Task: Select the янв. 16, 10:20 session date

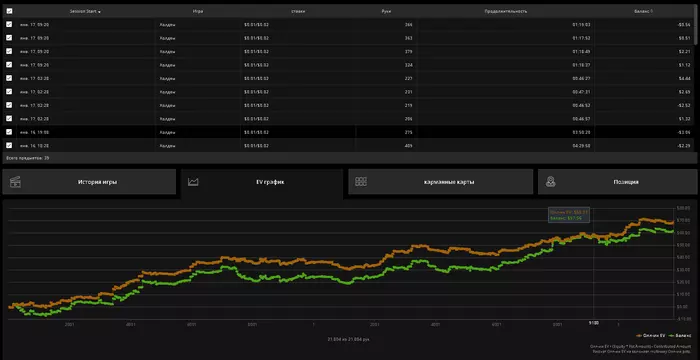Action: pos(34,146)
